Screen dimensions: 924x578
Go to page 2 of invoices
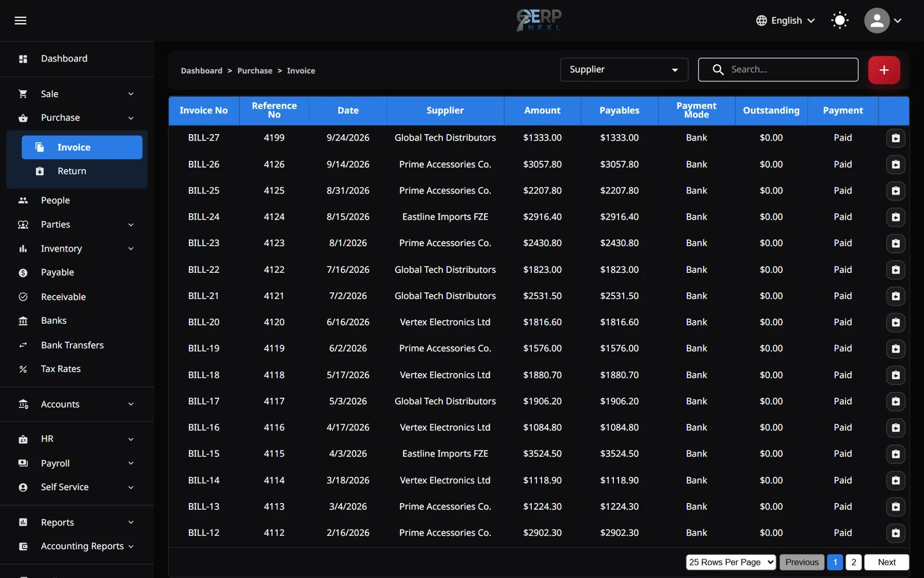854,562
